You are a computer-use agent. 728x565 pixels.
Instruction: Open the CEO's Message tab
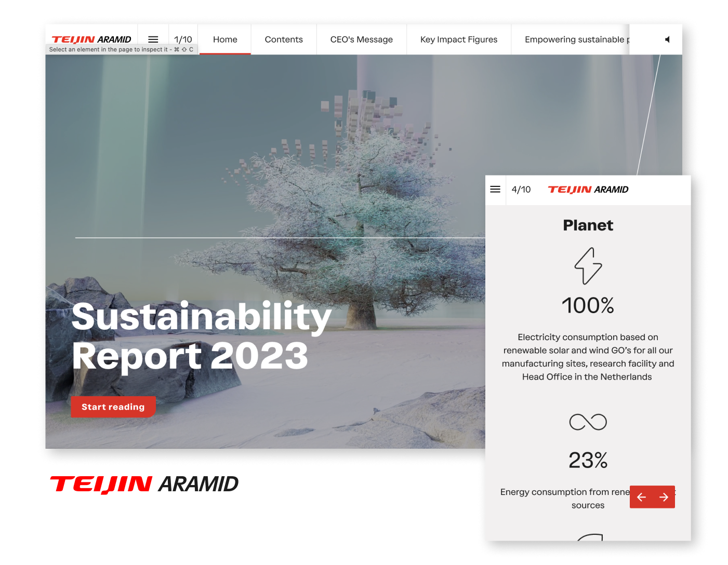(361, 39)
